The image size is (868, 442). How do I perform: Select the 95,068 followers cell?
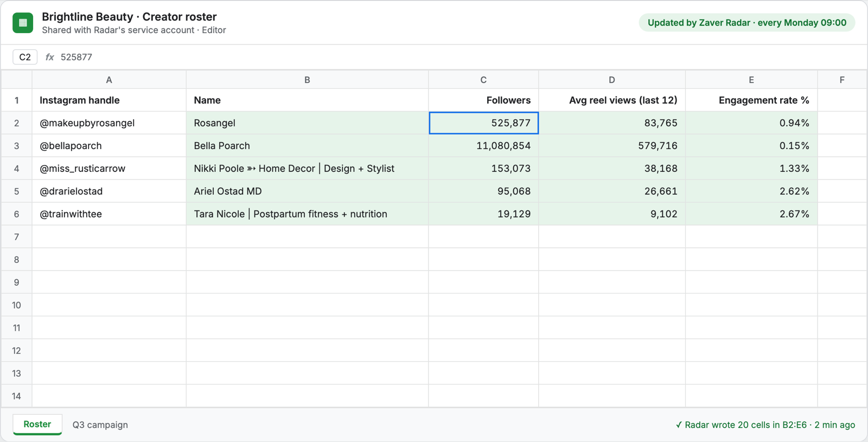tap(483, 191)
